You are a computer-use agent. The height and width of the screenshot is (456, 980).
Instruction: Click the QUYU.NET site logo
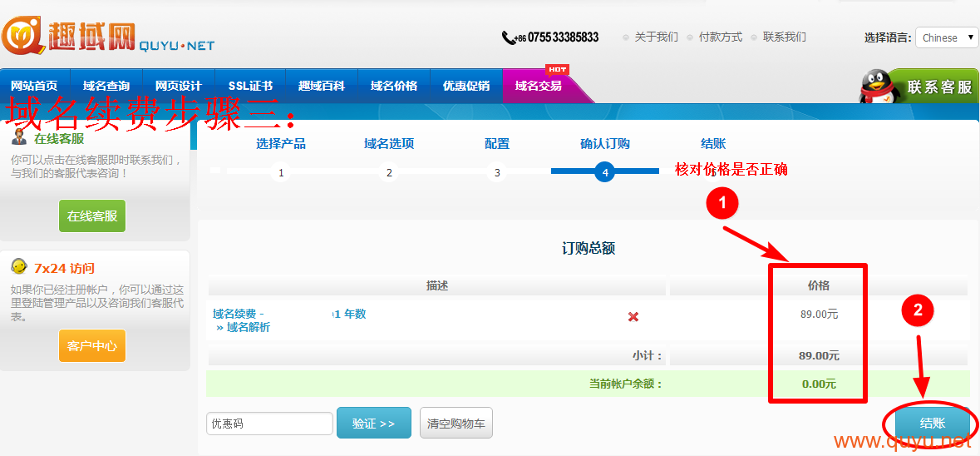click(108, 36)
